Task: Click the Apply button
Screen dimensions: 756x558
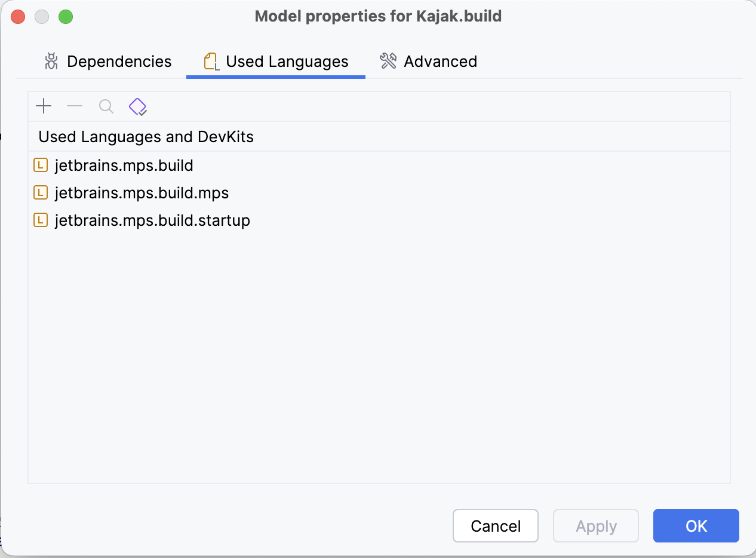Action: (x=596, y=526)
